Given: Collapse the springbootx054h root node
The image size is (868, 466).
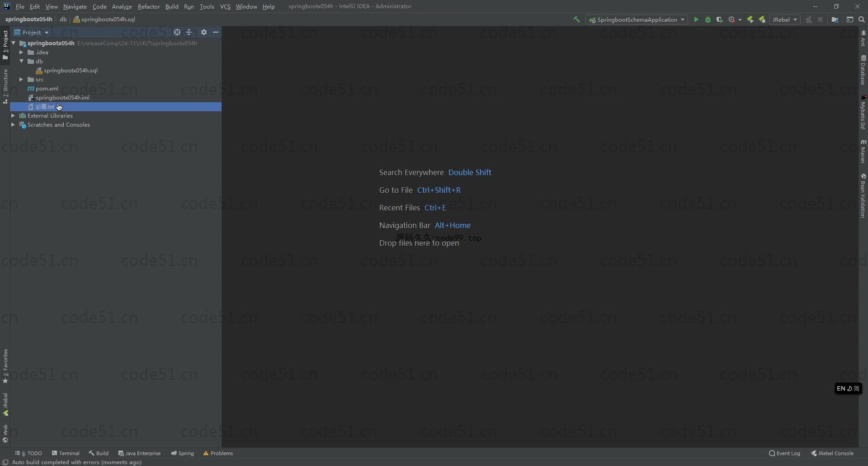Looking at the screenshot, I should (x=14, y=43).
